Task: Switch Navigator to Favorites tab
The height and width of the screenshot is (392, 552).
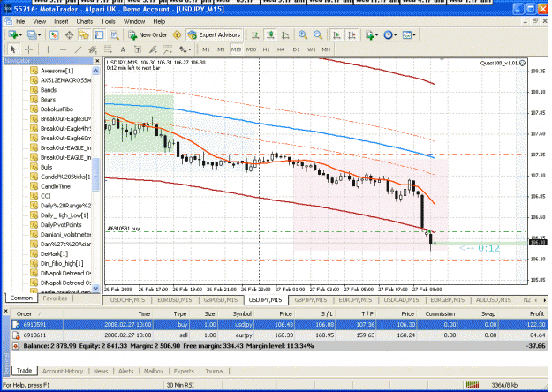Action: pos(55,298)
